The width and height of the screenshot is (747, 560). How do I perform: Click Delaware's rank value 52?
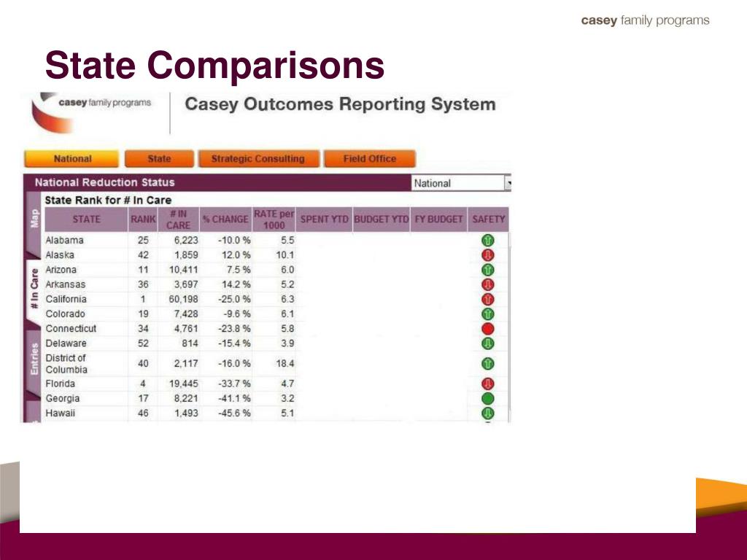tap(143, 343)
